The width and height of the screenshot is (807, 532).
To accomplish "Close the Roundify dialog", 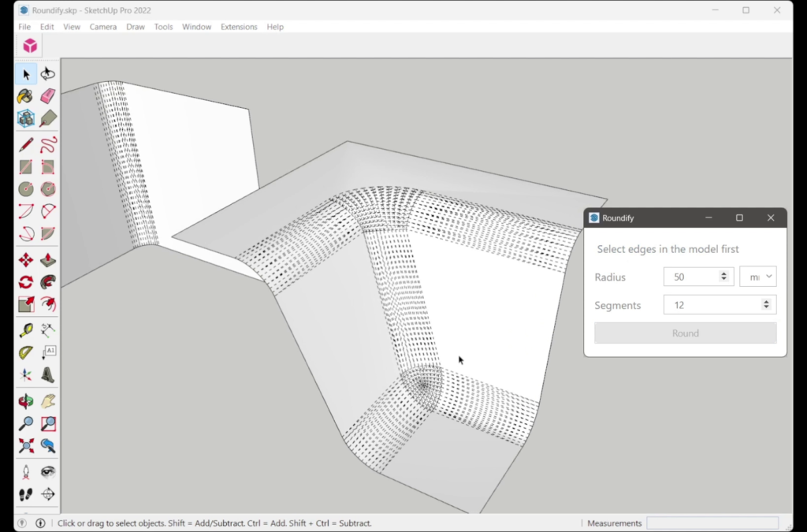I will 771,218.
